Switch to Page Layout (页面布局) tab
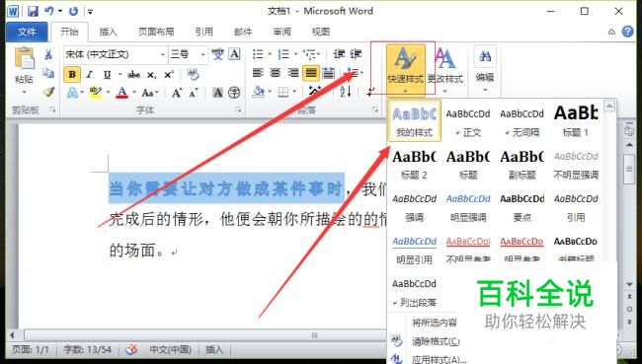The image size is (642, 364). pyautogui.click(x=156, y=32)
